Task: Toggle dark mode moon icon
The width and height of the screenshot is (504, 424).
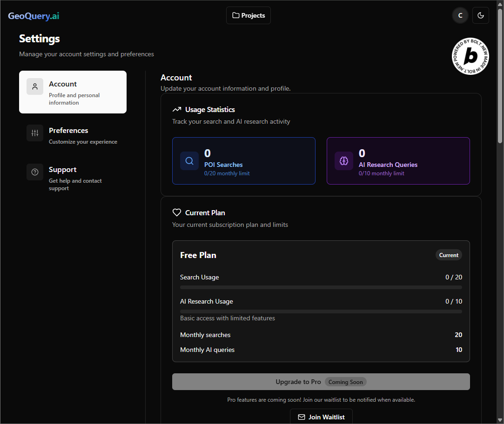Action: [x=481, y=15]
